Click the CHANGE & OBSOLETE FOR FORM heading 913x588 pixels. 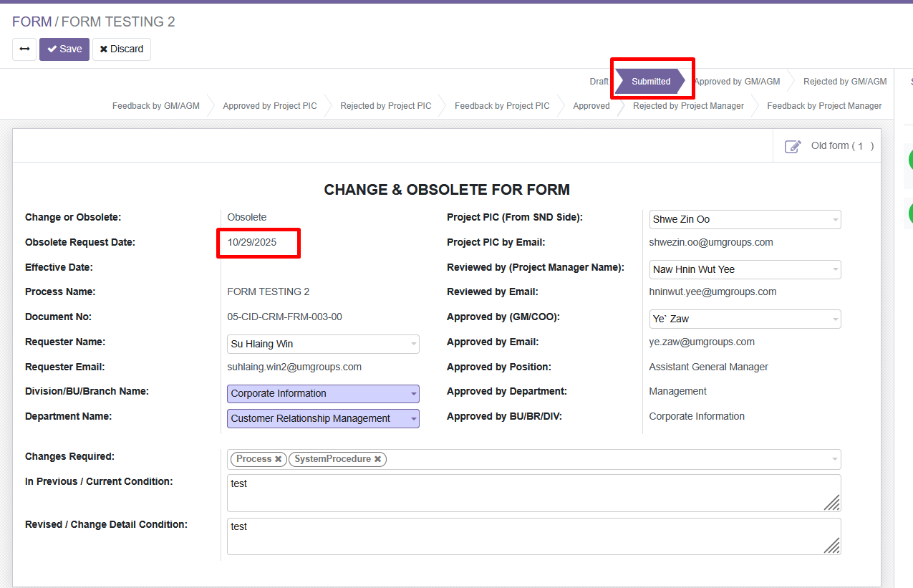click(447, 190)
